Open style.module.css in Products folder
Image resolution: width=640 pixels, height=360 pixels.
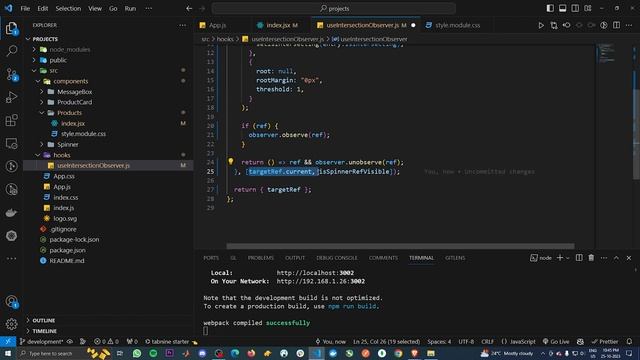83,134
